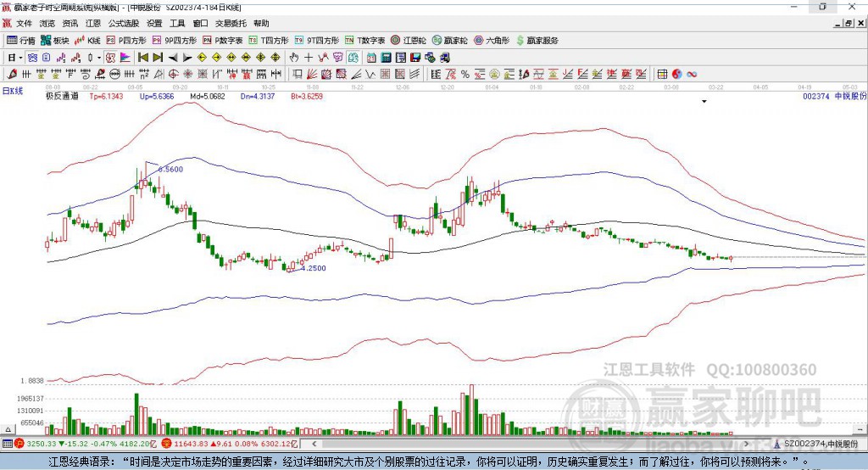This screenshot has height=470, width=868.
Task: Click the horizontal scrollbar right arrow
Action: pos(746,444)
